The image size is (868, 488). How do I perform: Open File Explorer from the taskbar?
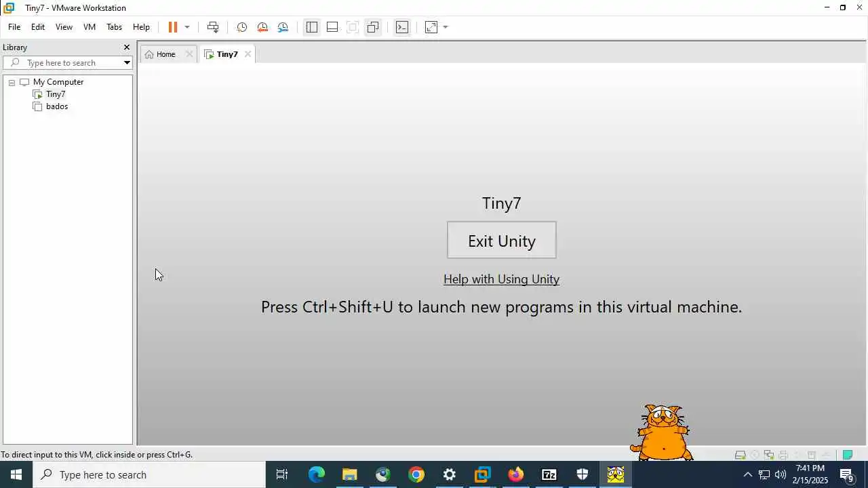coord(350,474)
